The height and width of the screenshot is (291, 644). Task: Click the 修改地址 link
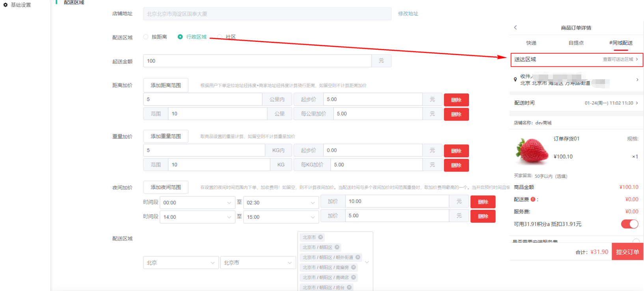(408, 14)
